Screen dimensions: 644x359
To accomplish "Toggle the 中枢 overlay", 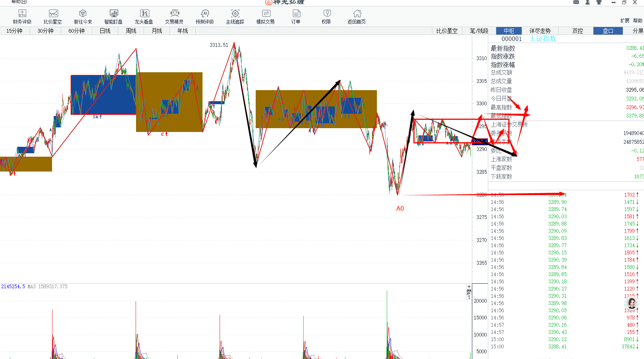I will pos(509,31).
